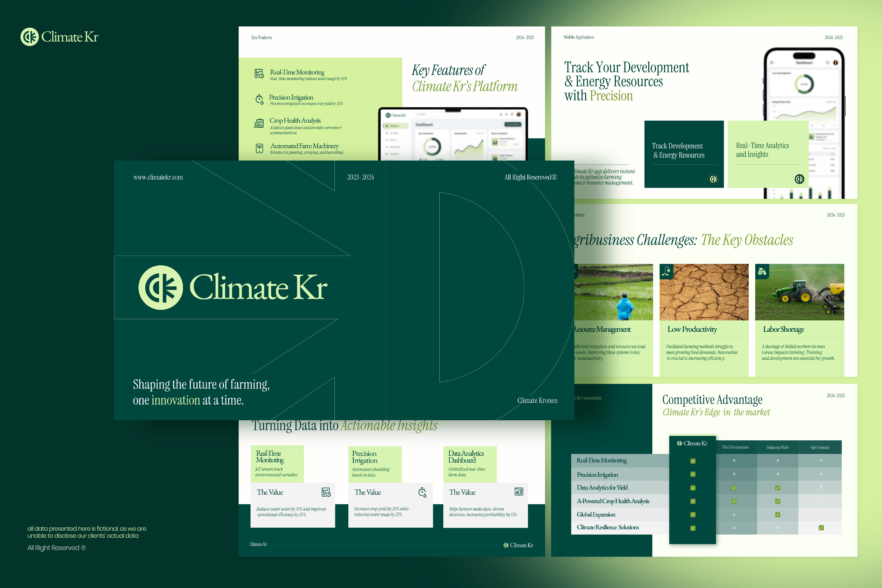
Task: Toggle The CI Corporation checkbox for Data Analytics row
Action: pyautogui.click(x=734, y=488)
